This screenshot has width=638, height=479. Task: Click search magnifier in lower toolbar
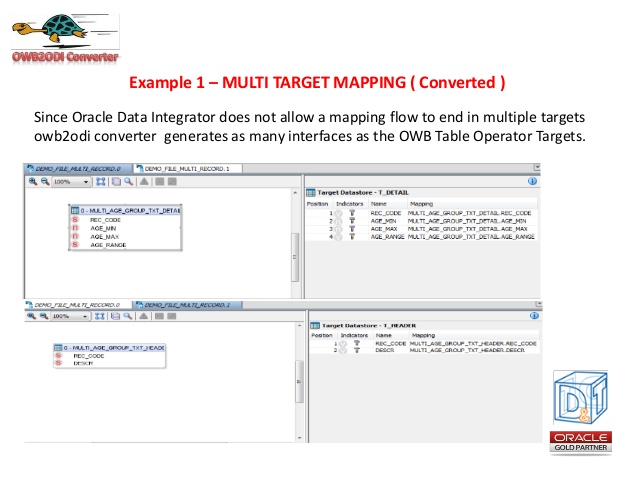pyautogui.click(x=128, y=316)
